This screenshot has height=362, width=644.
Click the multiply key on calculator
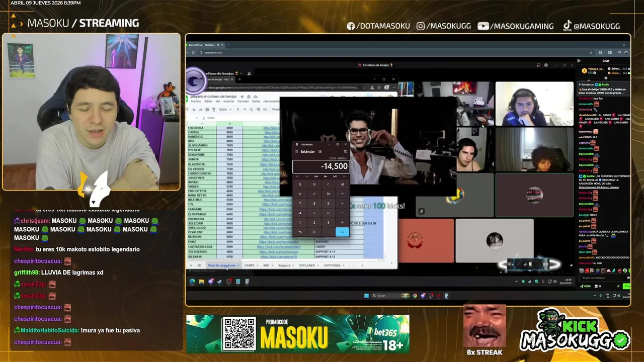(342, 203)
